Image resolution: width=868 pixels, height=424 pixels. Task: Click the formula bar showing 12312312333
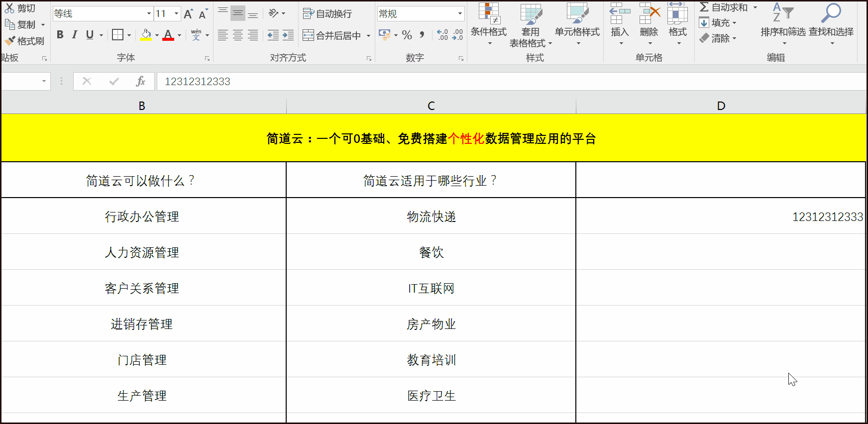(512, 82)
